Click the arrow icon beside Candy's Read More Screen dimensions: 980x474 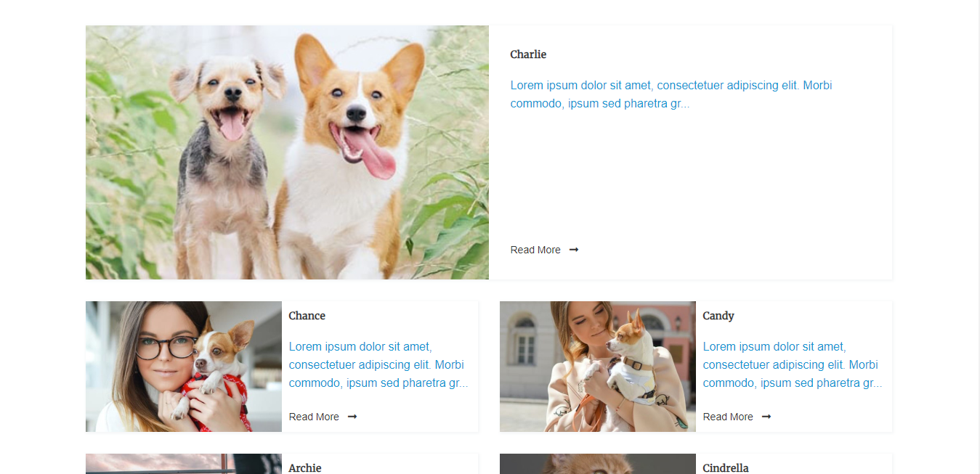766,417
